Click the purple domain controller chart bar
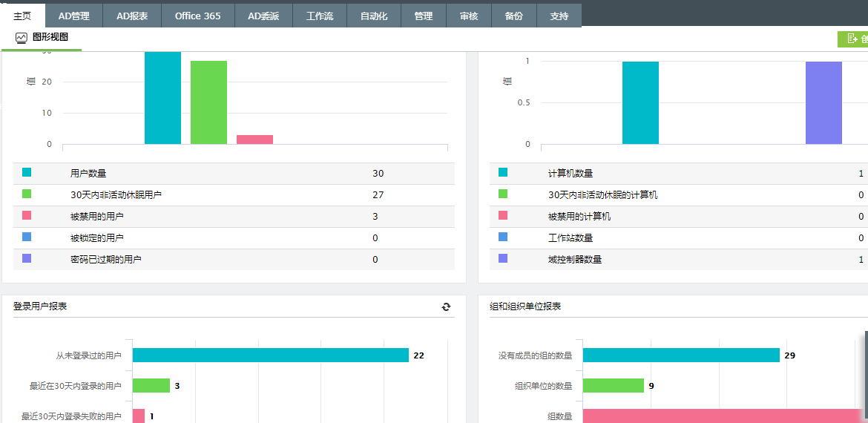The height and width of the screenshot is (423, 868). click(x=823, y=102)
